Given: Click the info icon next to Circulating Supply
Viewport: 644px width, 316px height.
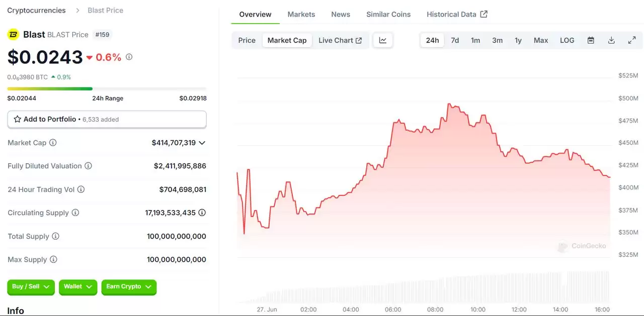Looking at the screenshot, I should coord(75,213).
